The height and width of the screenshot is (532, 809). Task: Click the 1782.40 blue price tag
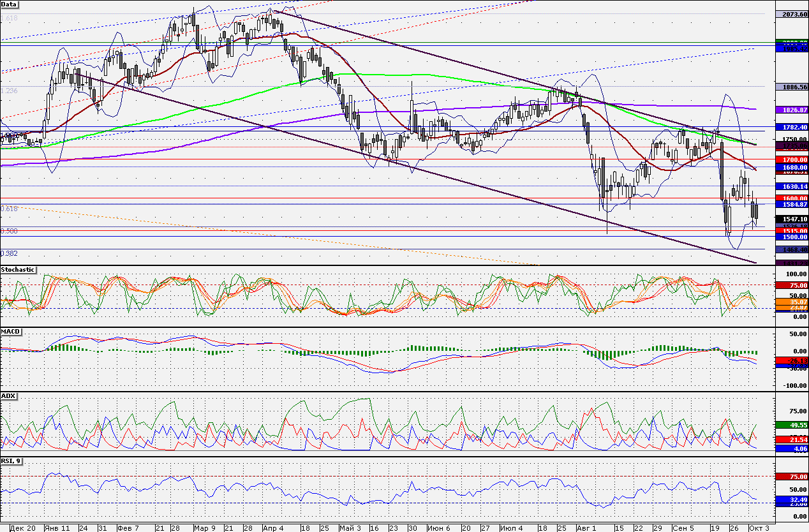tap(790, 128)
